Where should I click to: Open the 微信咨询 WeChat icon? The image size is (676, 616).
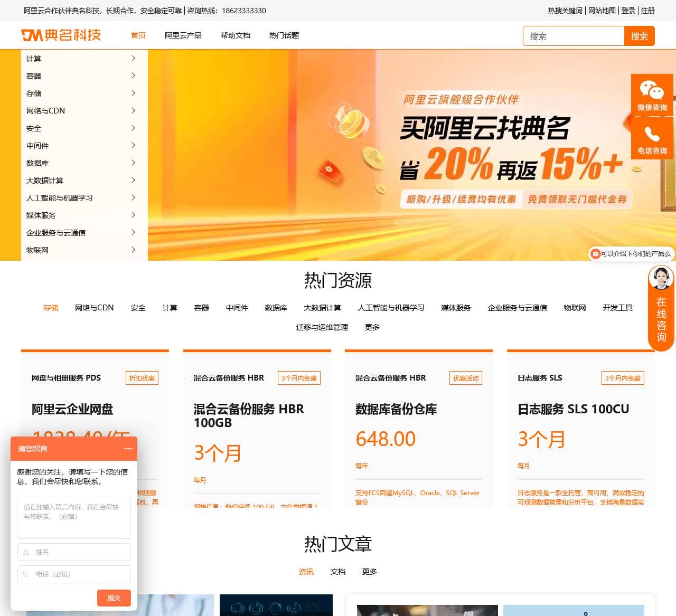pyautogui.click(x=652, y=95)
